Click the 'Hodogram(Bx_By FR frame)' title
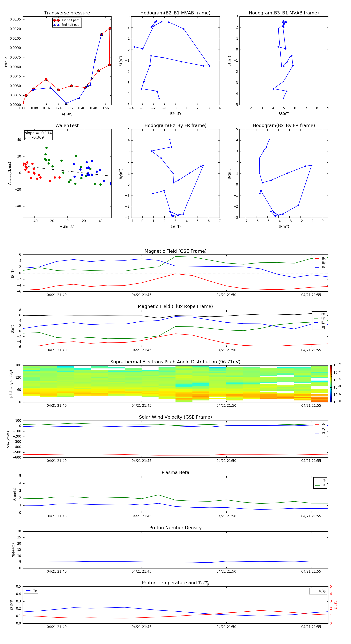The image size is (351, 644). pyautogui.click(x=284, y=125)
